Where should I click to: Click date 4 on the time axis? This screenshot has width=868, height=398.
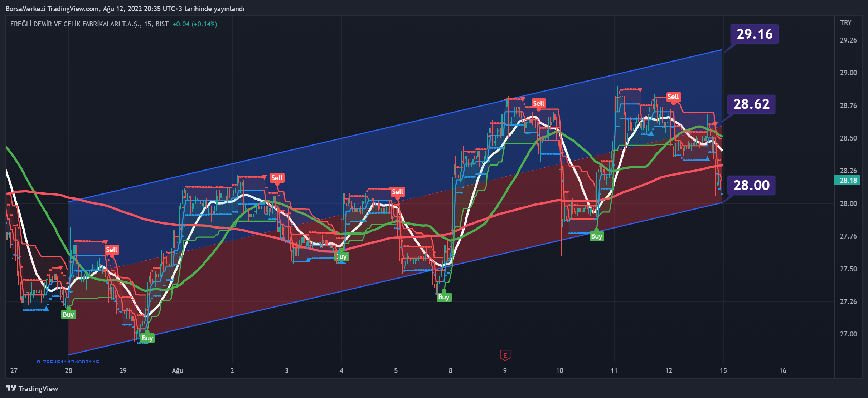(x=341, y=370)
